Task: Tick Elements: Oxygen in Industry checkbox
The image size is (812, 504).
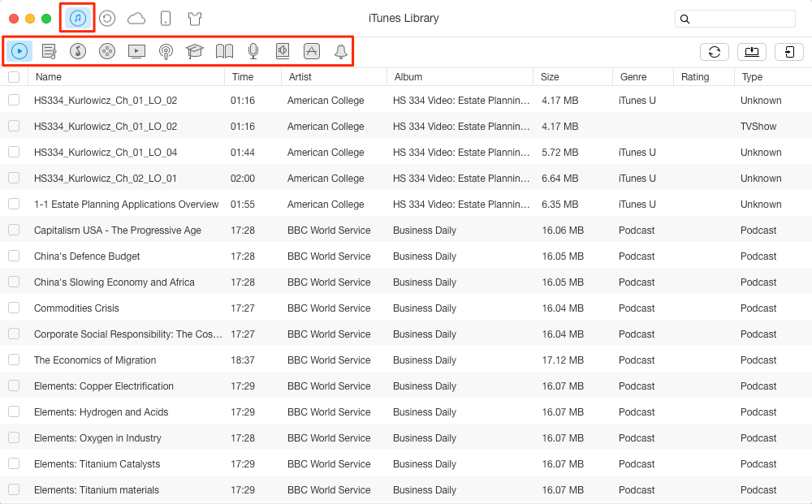Action: point(14,437)
